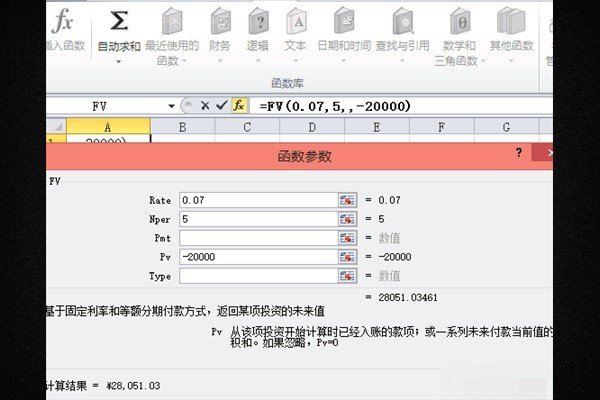
Task: Click the computed value -20000 beside Pv
Action: tap(395, 257)
